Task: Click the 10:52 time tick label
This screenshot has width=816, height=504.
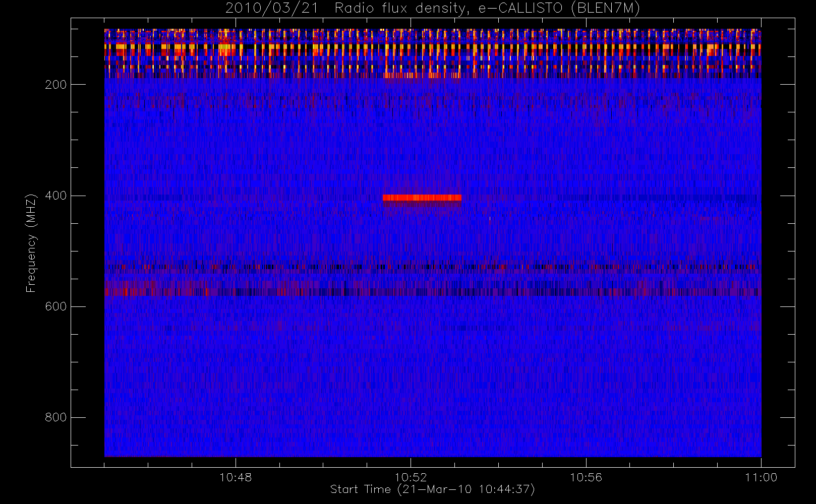Action: 411,477
